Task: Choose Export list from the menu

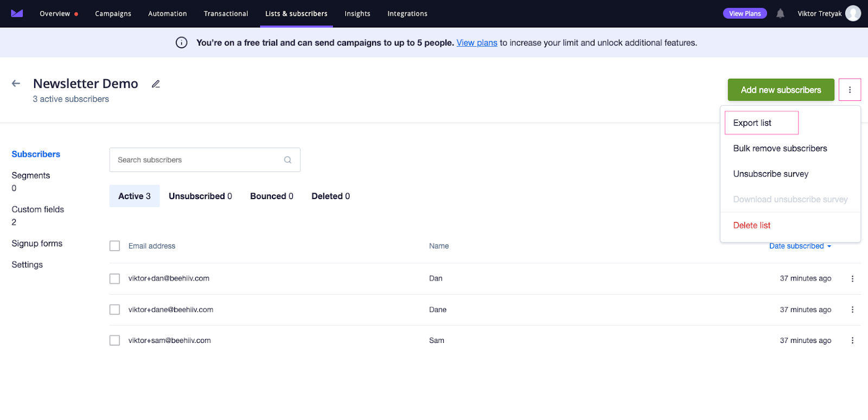Action: click(752, 123)
